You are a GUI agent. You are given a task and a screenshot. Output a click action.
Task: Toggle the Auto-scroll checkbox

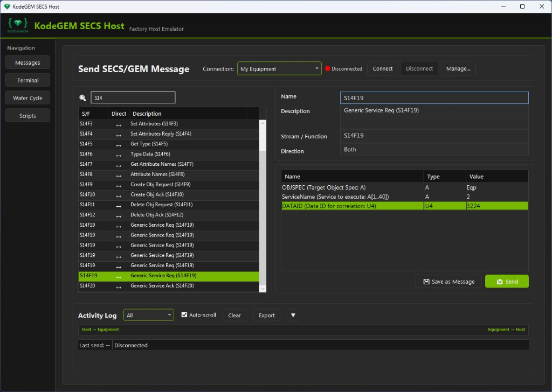(184, 314)
